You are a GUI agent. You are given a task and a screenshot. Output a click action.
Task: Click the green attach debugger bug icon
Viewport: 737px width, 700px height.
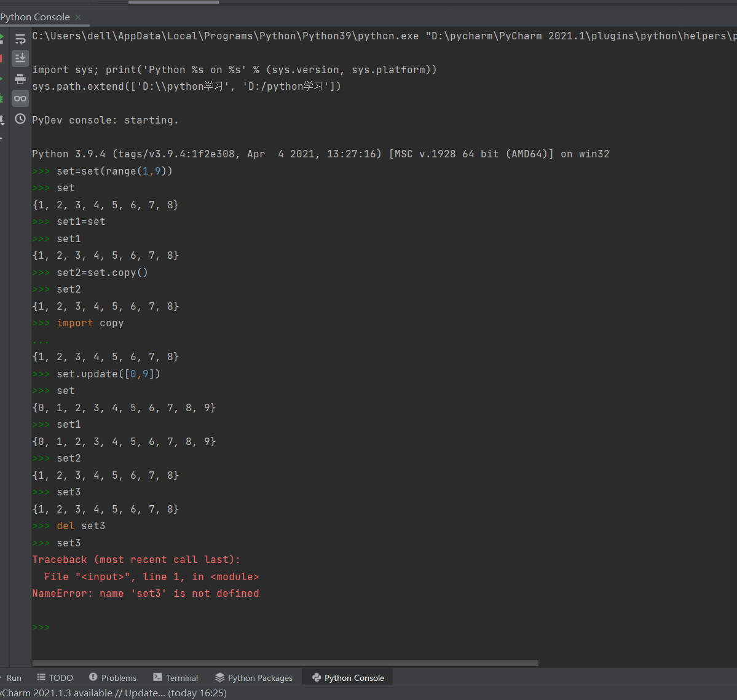coord(2,98)
